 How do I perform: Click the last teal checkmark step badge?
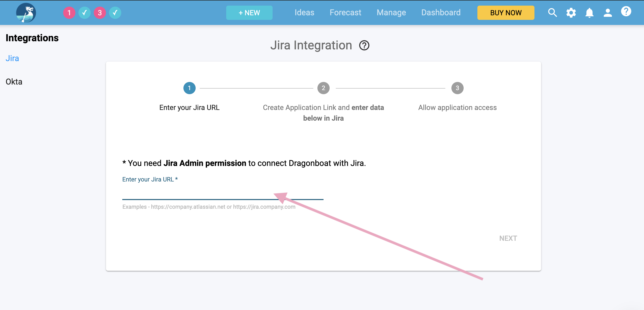click(115, 13)
